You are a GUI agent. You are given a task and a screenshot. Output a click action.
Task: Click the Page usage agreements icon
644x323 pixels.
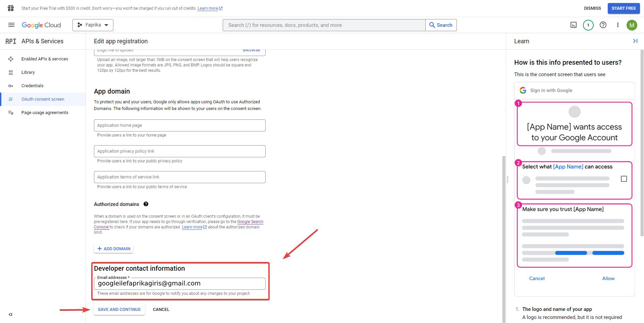click(11, 113)
